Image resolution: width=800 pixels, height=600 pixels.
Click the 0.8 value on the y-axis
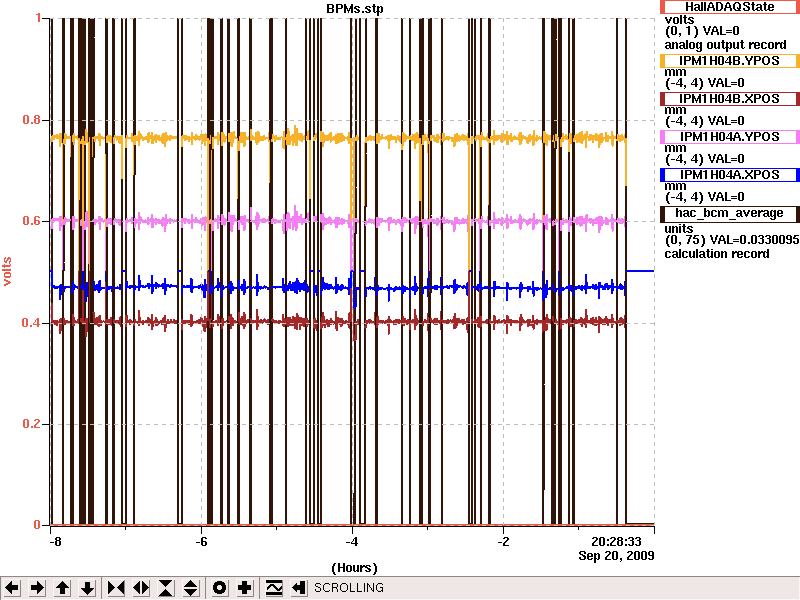click(32, 120)
